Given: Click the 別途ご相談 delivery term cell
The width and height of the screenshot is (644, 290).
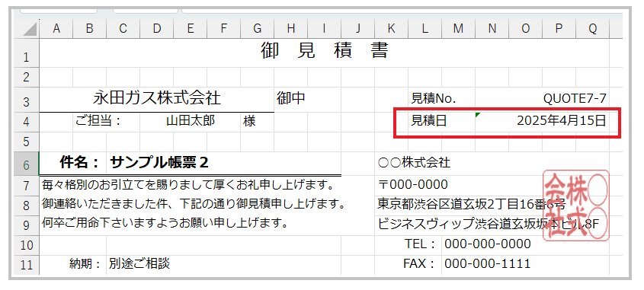Looking at the screenshot, I should [224, 263].
